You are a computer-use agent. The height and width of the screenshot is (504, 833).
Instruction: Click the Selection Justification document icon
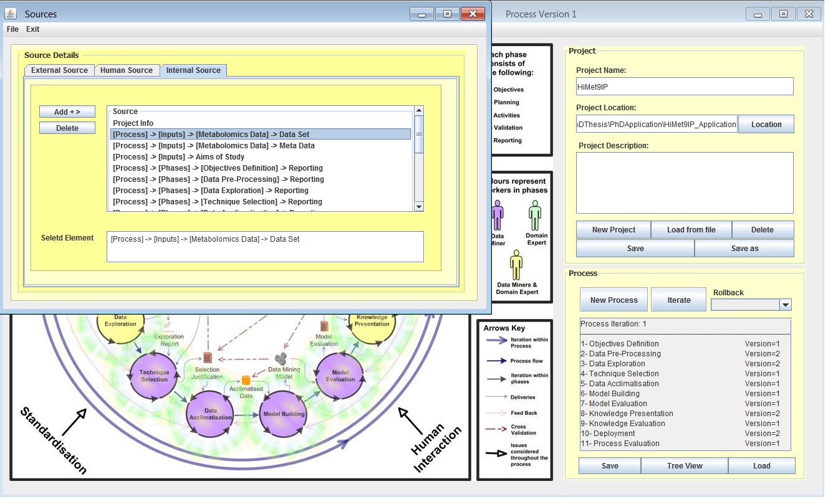point(208,358)
